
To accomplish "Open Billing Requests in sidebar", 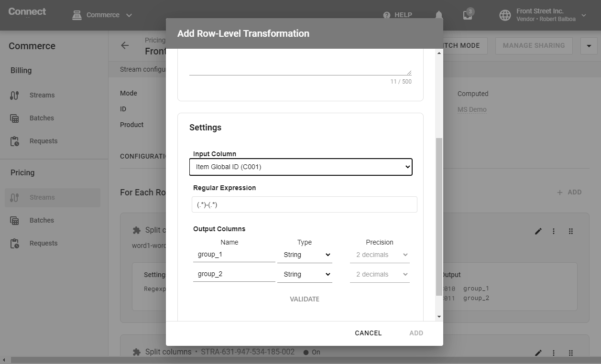I will click(x=52, y=141).
